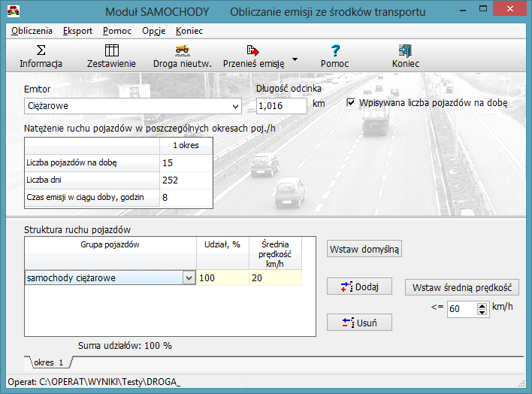Viewport: 532px width, 394px height.
Task: Decrease speed limit with spinner down arrow
Action: [482, 312]
